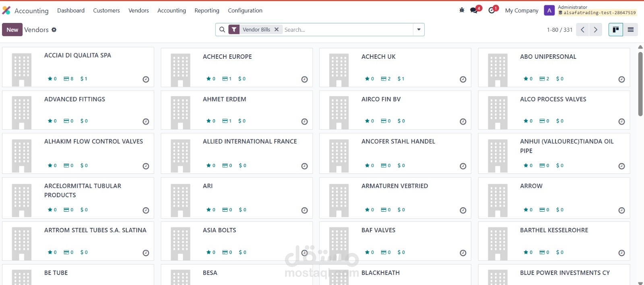
Task: Click the 1-80 / 331 pager counter
Action: pyautogui.click(x=559, y=30)
